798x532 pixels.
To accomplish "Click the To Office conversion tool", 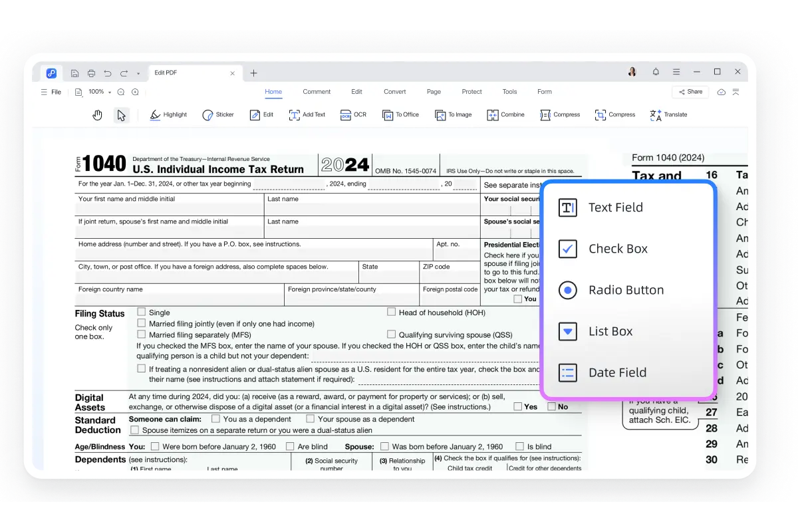I will (400, 114).
